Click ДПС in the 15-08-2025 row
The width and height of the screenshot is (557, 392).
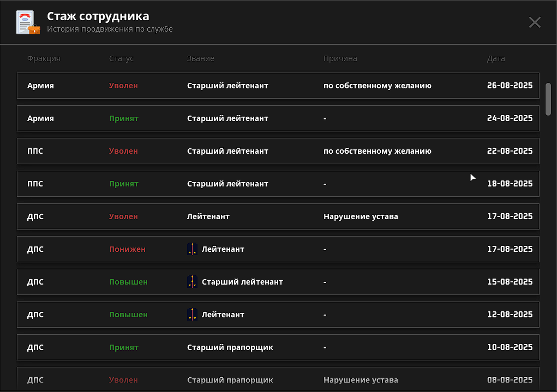click(35, 282)
